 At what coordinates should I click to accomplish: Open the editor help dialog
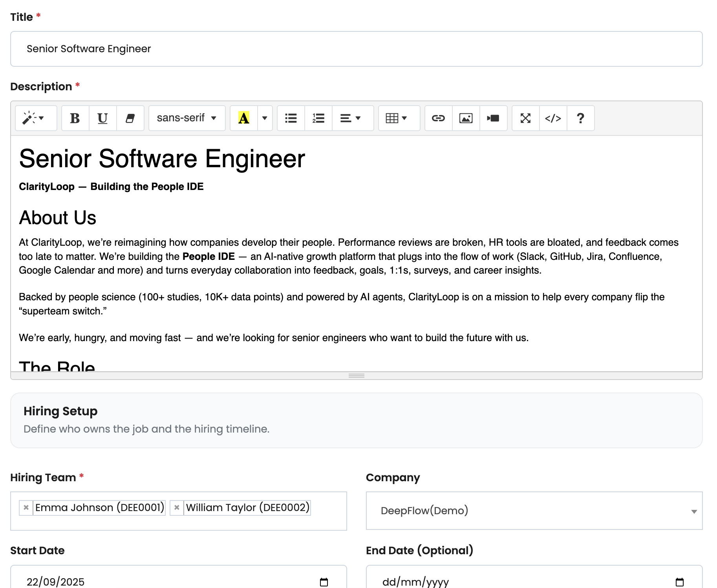580,118
